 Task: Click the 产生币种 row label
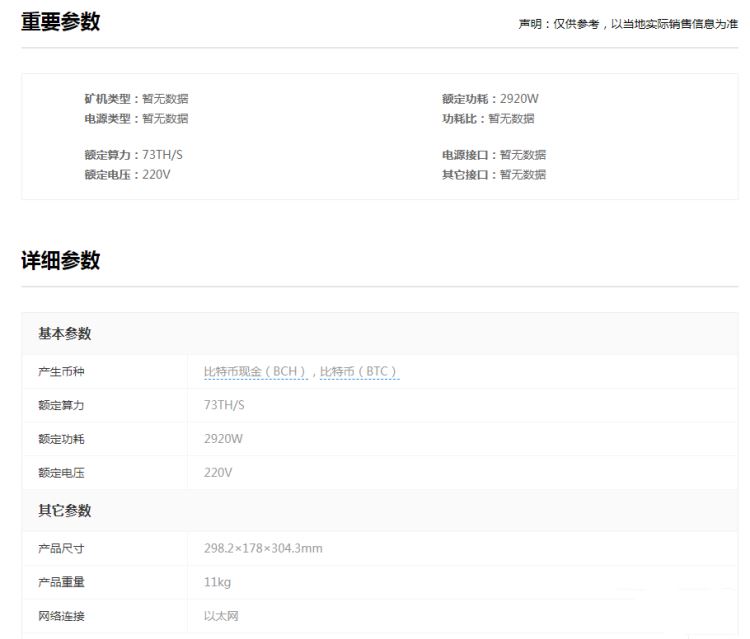tap(61, 372)
